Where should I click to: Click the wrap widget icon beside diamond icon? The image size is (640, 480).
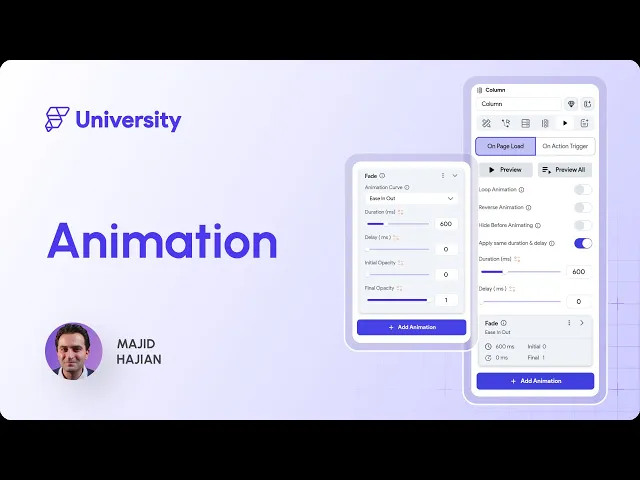click(587, 104)
